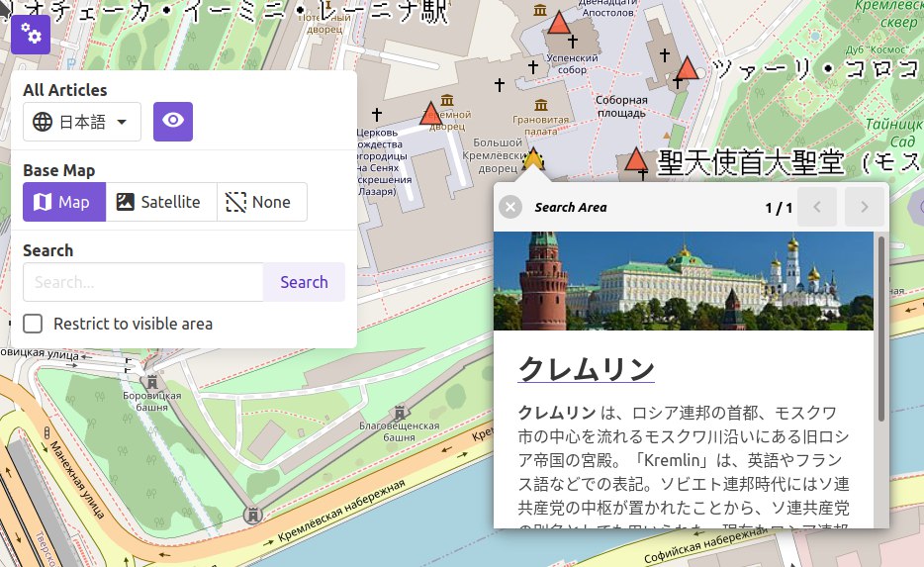Toggle the purple settings gears button
Image resolution: width=924 pixels, height=567 pixels.
point(31,35)
